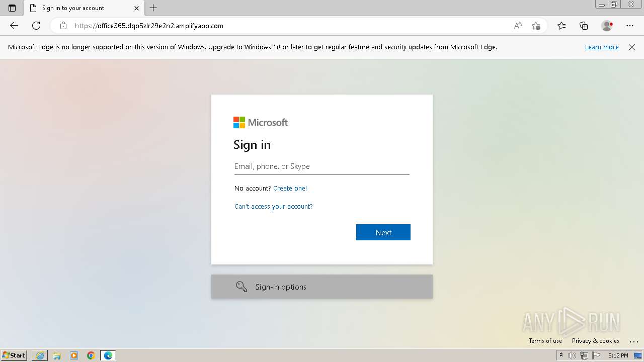Screen dimensions: 644x362
Task: Open Terms of use link
Action: pos(545,341)
